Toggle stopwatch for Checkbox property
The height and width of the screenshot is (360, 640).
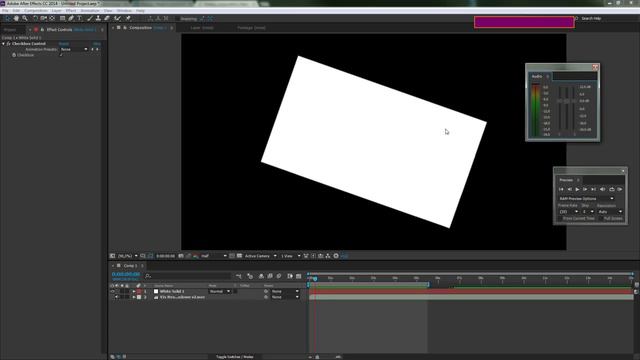[14, 55]
